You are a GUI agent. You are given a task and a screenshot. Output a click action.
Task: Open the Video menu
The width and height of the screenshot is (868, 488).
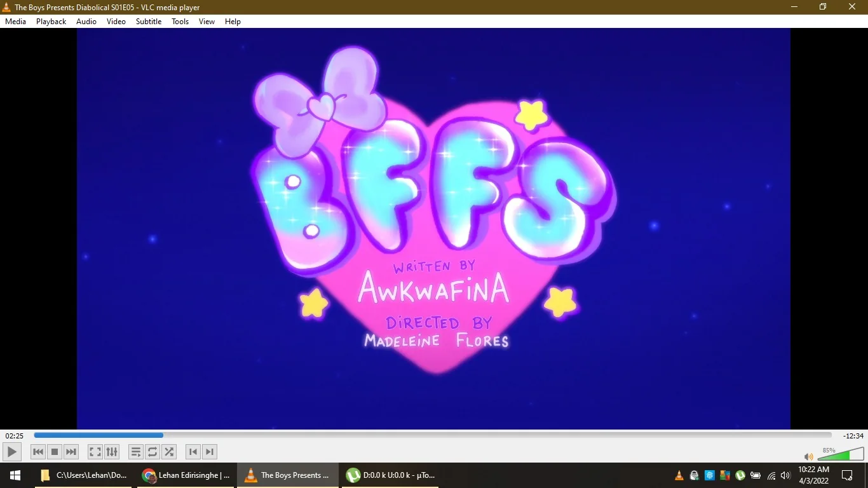pos(116,22)
